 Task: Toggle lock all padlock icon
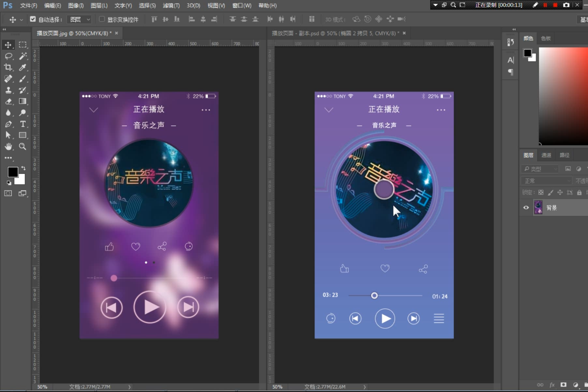coord(579,193)
